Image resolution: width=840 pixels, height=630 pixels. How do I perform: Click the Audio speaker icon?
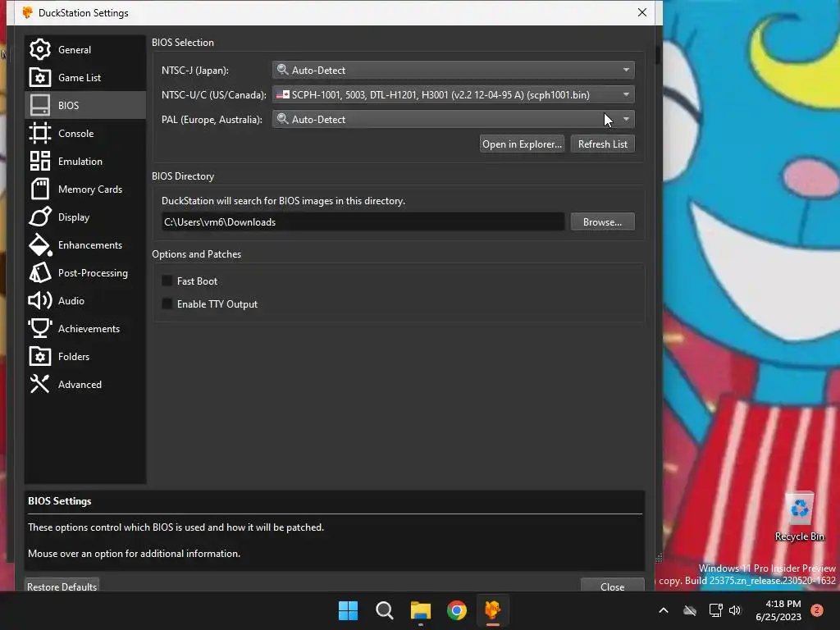[39, 300]
